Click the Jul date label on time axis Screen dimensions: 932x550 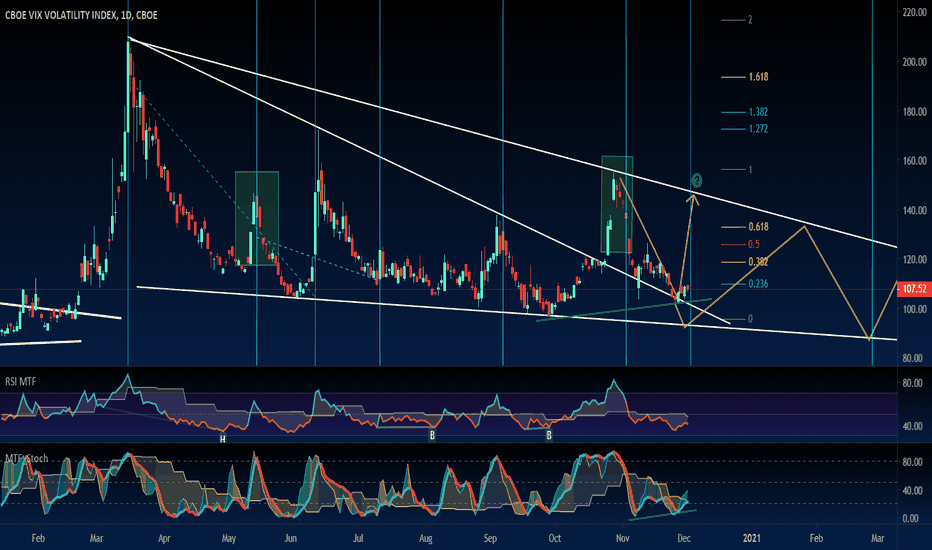point(358,539)
